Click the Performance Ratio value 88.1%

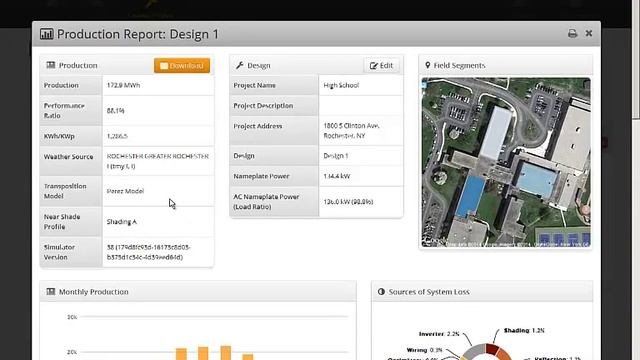point(116,111)
